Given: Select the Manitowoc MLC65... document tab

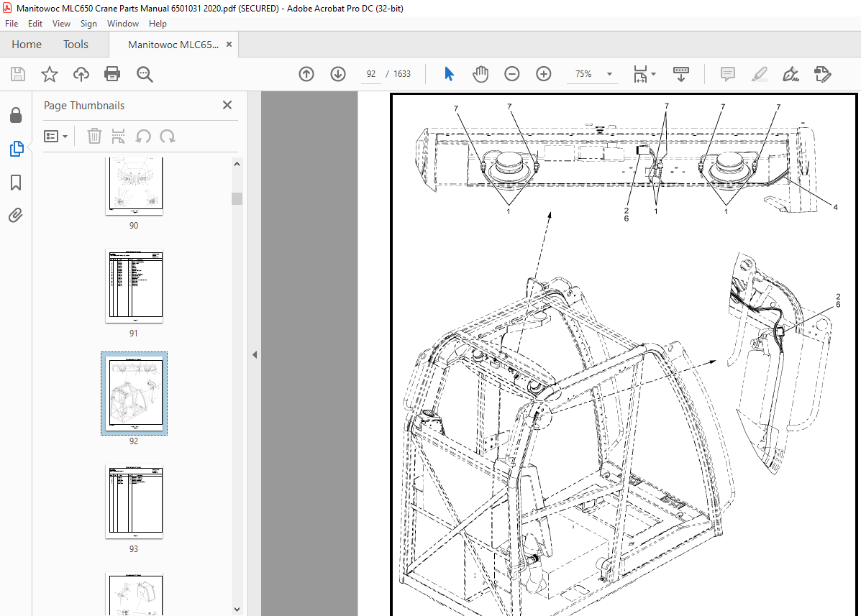Looking at the screenshot, I should (173, 45).
